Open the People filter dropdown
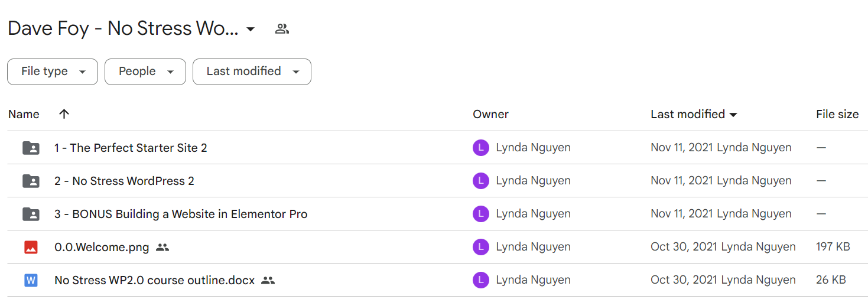Image resolution: width=868 pixels, height=299 pixels. 145,71
